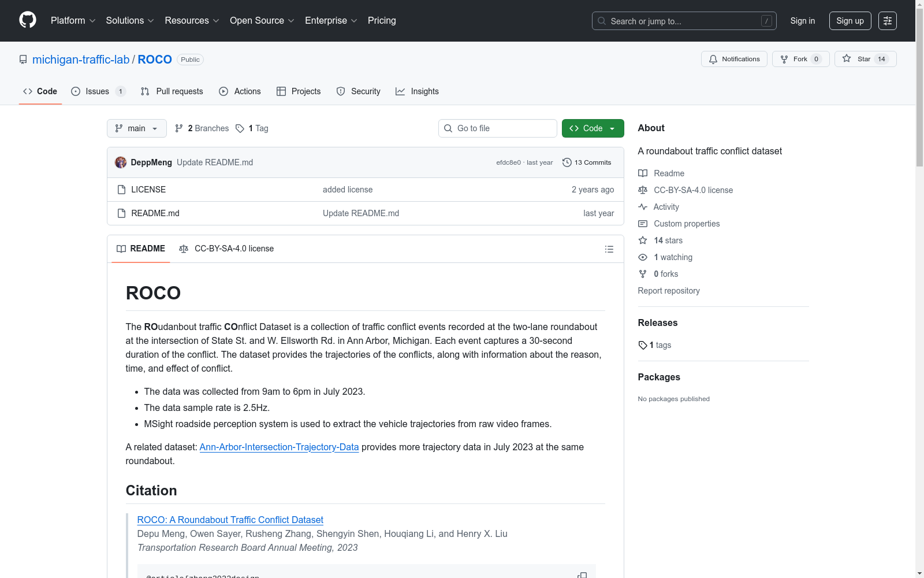Expand the Resources menu

192,21
